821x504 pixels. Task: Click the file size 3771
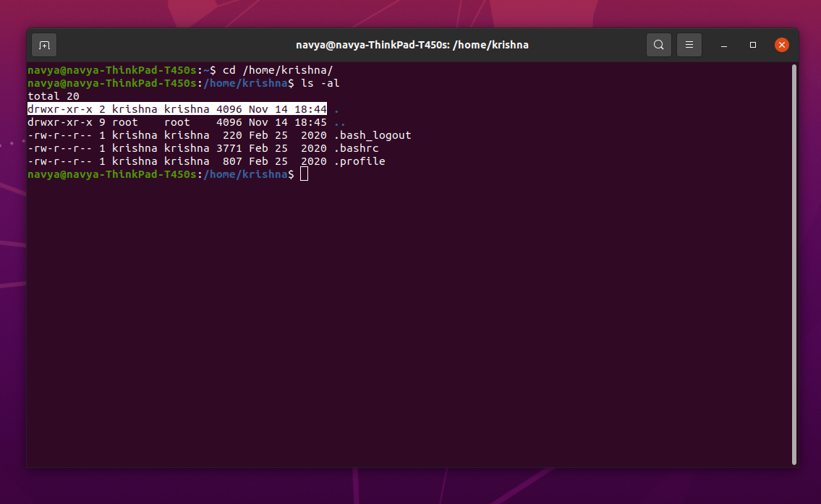click(x=229, y=148)
